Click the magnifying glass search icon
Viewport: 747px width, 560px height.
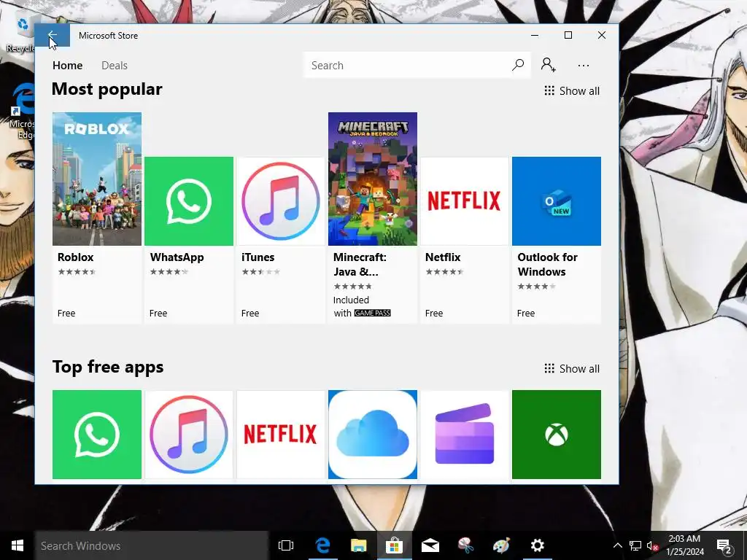point(518,65)
